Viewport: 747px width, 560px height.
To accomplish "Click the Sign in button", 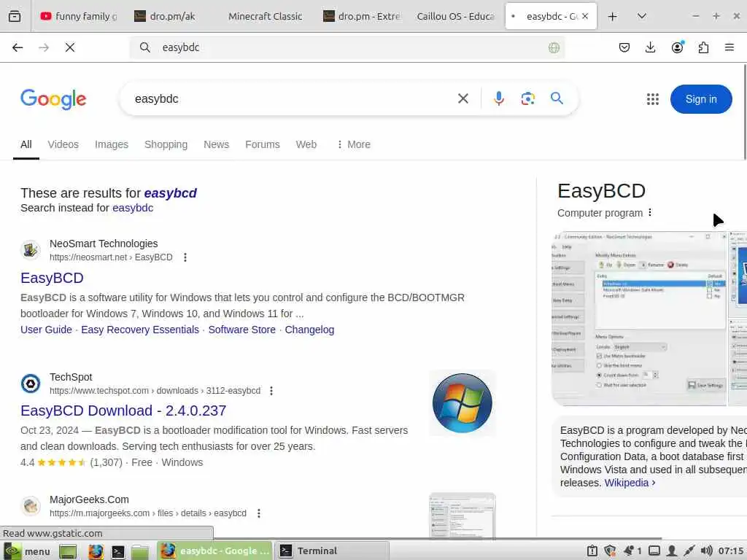I will pyautogui.click(x=701, y=99).
